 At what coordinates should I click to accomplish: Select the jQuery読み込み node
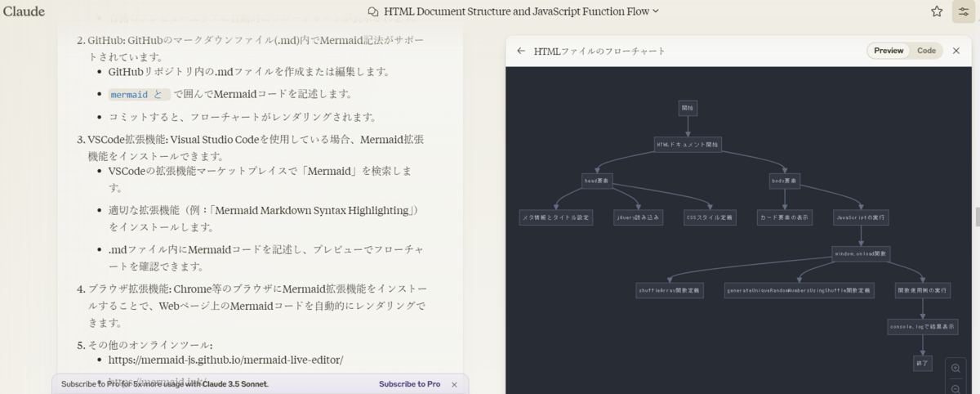click(639, 217)
